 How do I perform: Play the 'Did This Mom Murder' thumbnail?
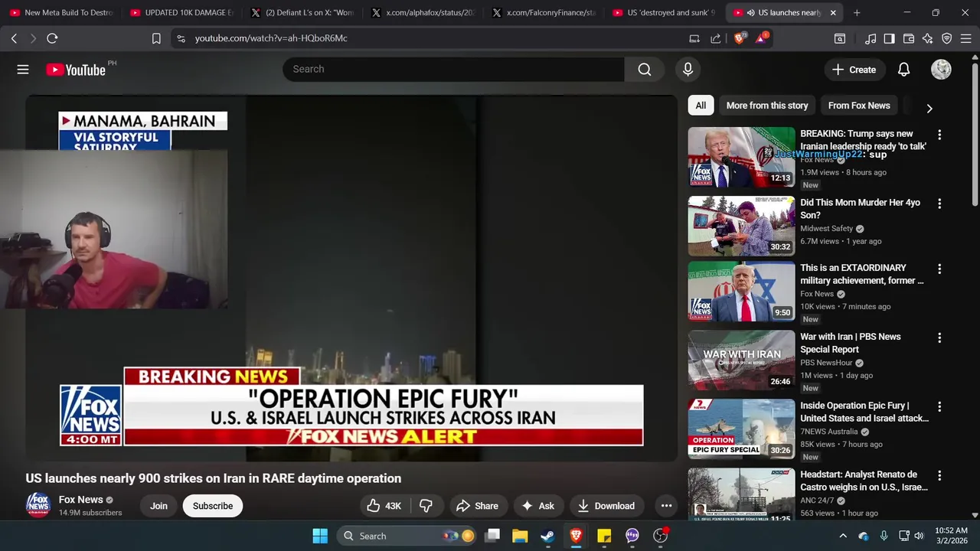741,226
